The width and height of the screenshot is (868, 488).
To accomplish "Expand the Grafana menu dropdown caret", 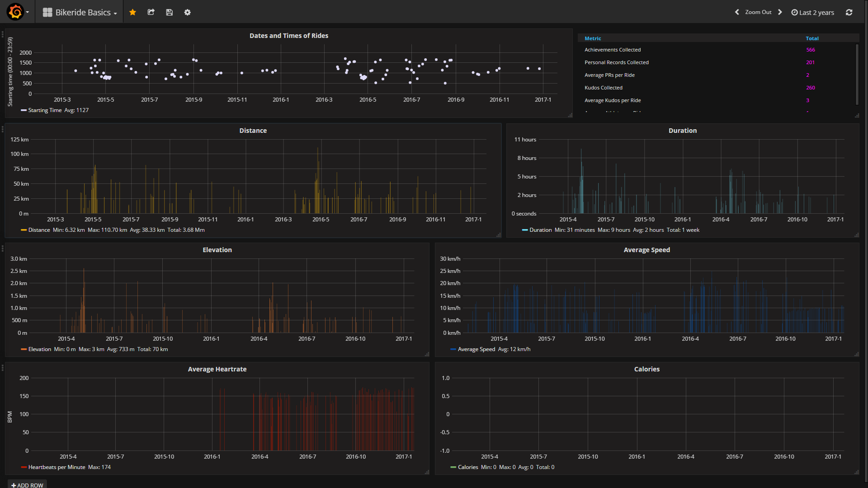I will tap(28, 12).
